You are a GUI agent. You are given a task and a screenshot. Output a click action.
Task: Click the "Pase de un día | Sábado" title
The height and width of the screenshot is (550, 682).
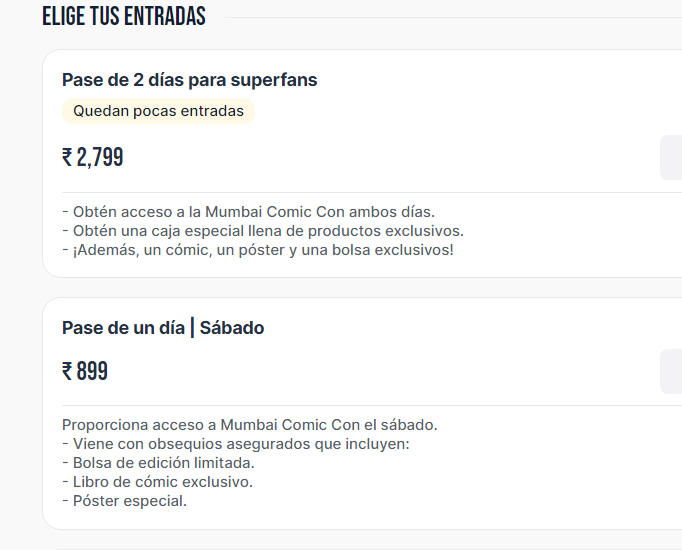pos(163,328)
